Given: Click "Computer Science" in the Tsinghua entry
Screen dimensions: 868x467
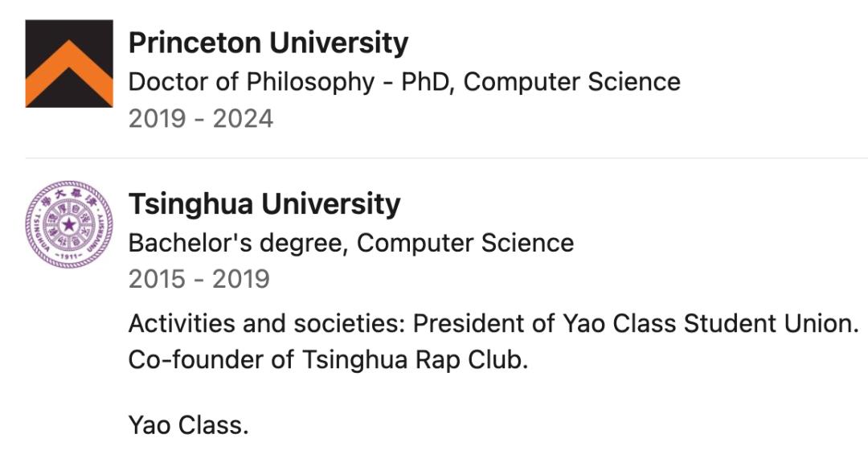Looking at the screenshot, I should 465,242.
